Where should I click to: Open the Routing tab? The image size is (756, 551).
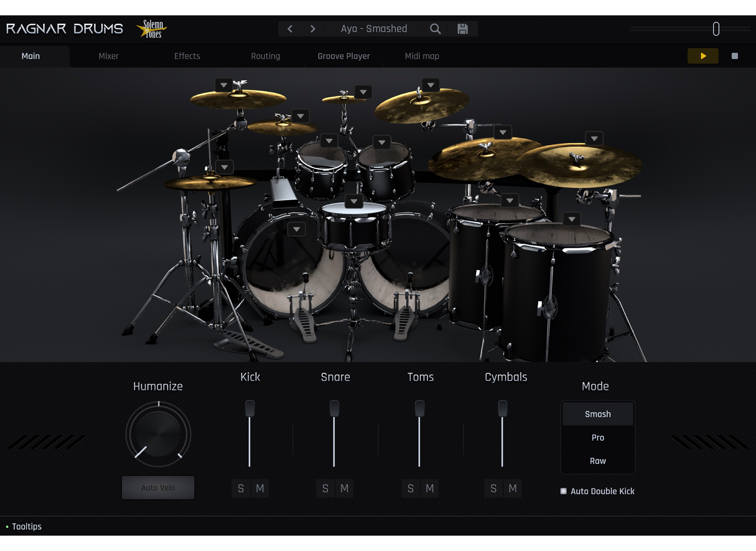click(x=265, y=56)
